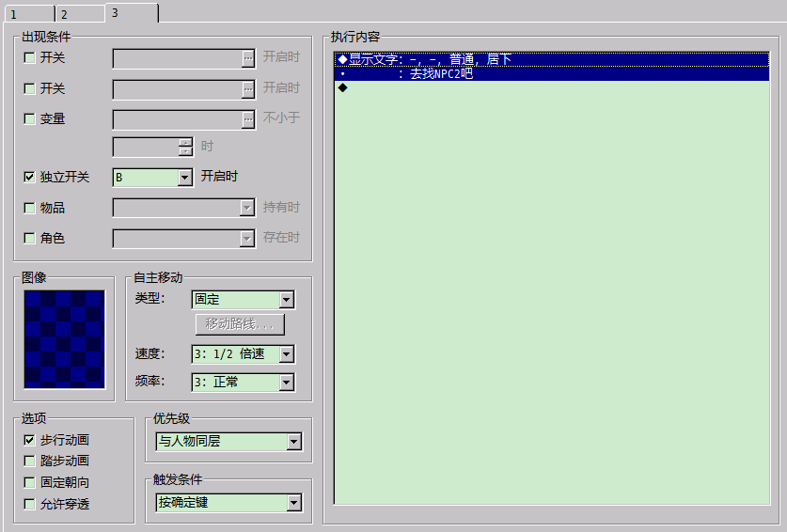The height and width of the screenshot is (532, 787).
Task: Uncheck the 独立开关 condition
Action: (29, 177)
